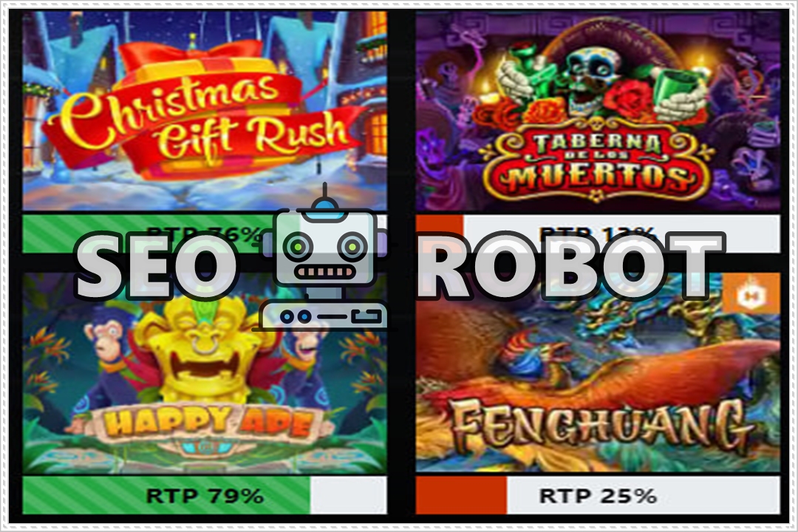Screen dimensions: 798x532
Task: Click the SEO watermark text
Action: (x=151, y=267)
